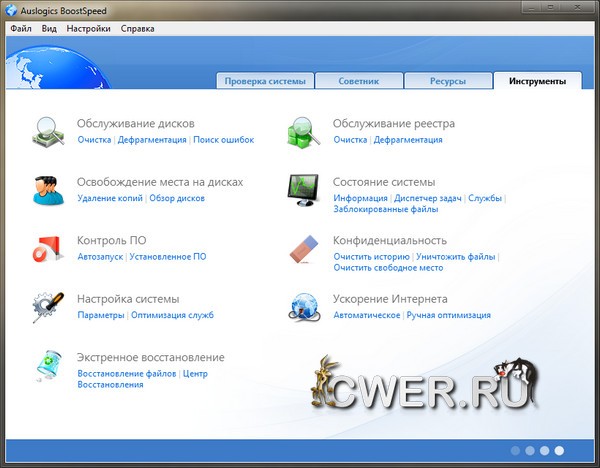The height and width of the screenshot is (468, 600).
Task: Click the first page indicator dot at bottom
Action: (x=513, y=451)
